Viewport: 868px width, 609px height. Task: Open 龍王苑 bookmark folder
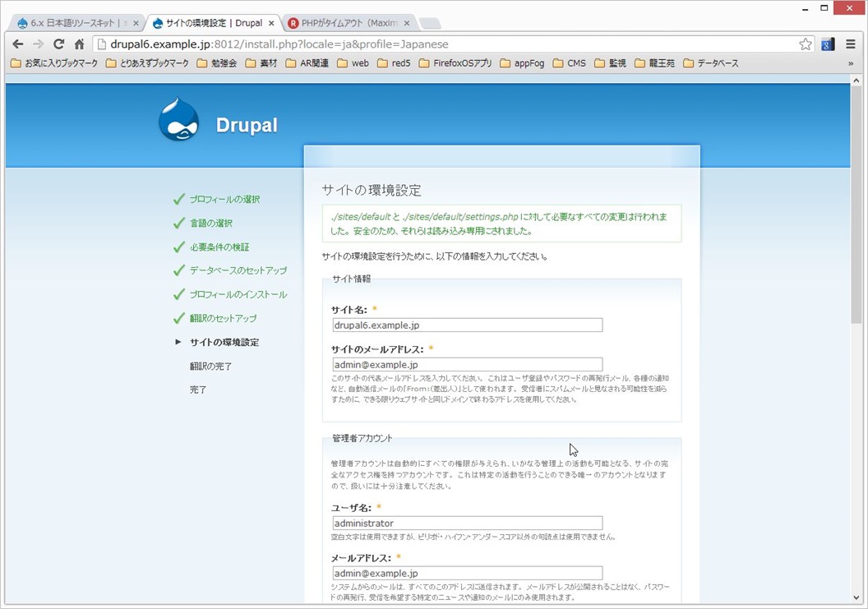[655, 63]
